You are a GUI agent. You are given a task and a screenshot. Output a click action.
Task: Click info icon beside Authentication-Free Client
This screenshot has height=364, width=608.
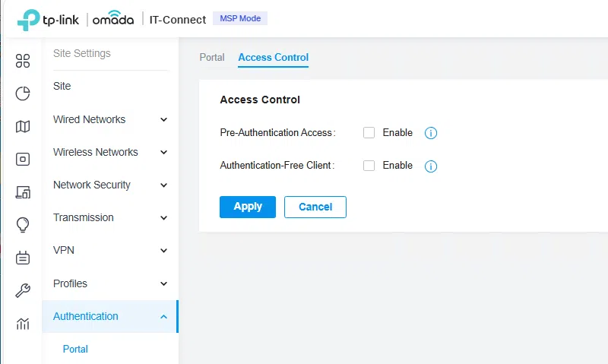tap(431, 166)
